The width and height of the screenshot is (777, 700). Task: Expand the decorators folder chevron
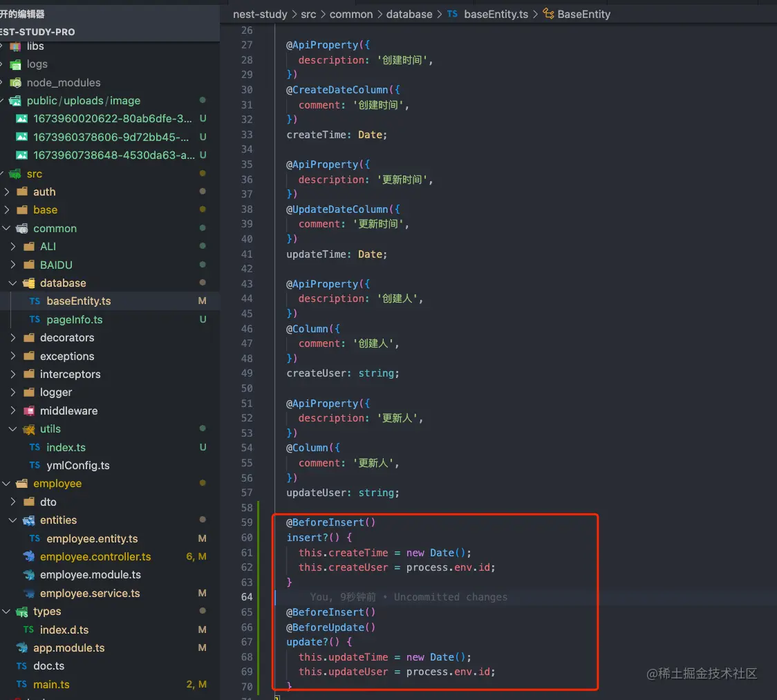point(13,338)
